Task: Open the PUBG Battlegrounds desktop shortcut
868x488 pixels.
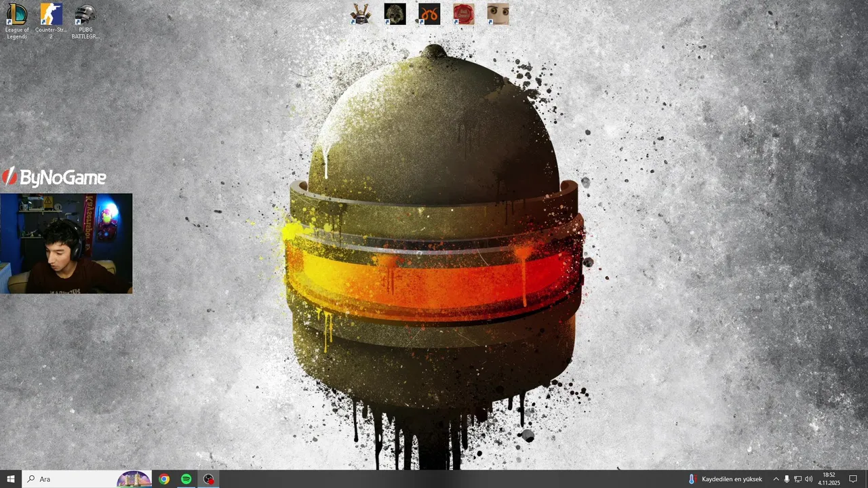Action: pos(85,20)
